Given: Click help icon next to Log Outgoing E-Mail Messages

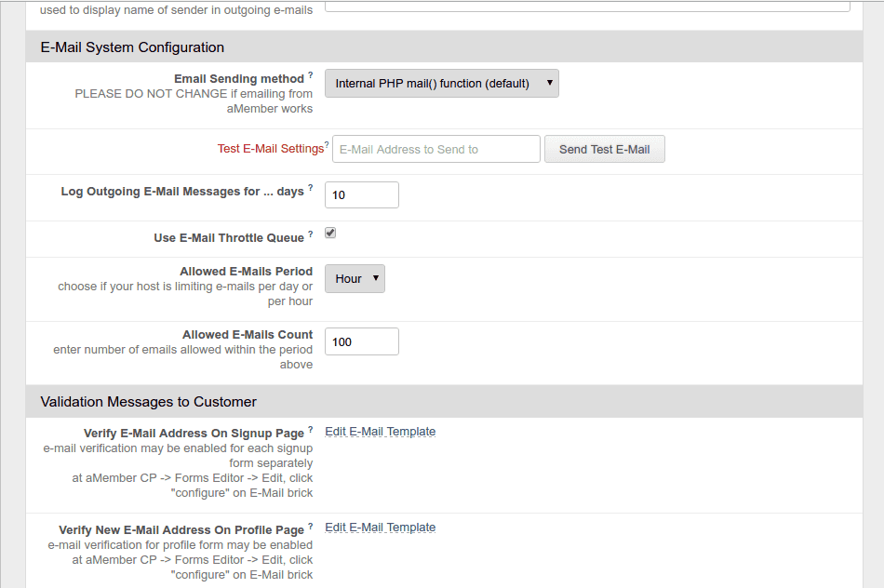Looking at the screenshot, I should click(311, 188).
